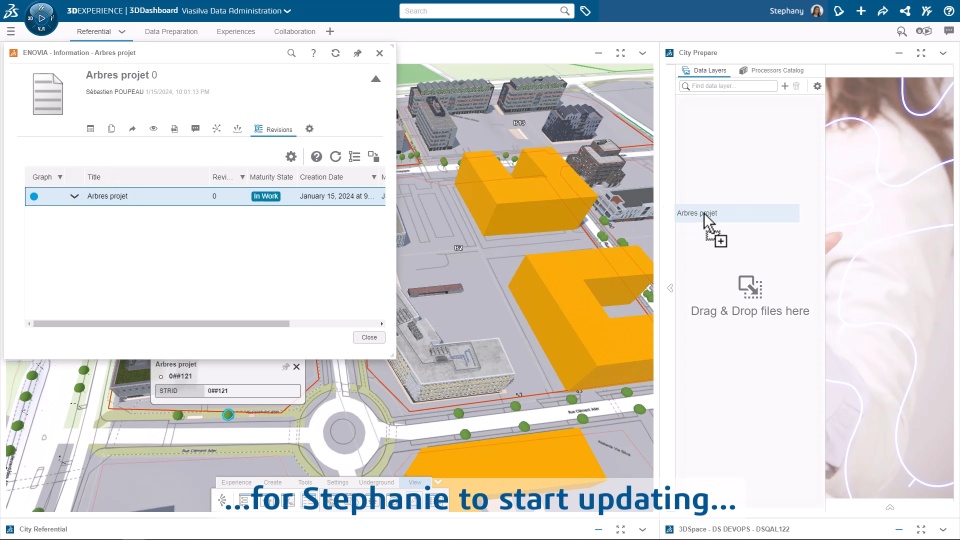Click the tag icon beside search
The height and width of the screenshot is (540, 960).
(x=585, y=11)
